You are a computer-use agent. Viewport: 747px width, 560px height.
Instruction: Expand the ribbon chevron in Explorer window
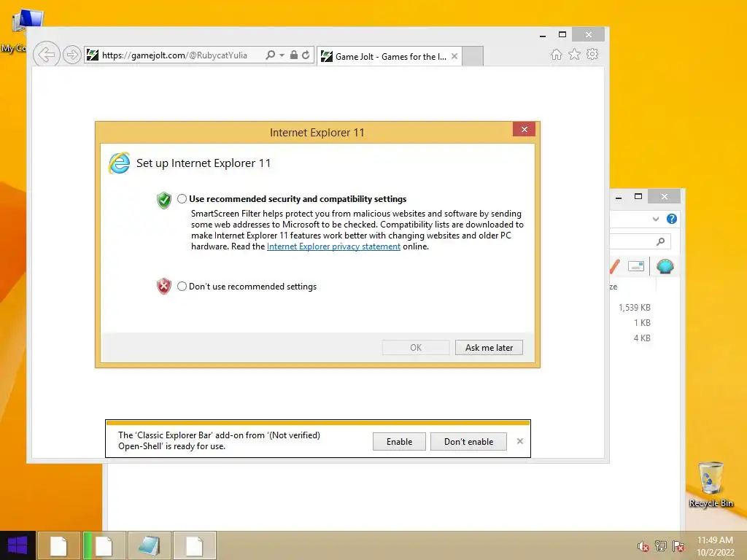point(656,219)
